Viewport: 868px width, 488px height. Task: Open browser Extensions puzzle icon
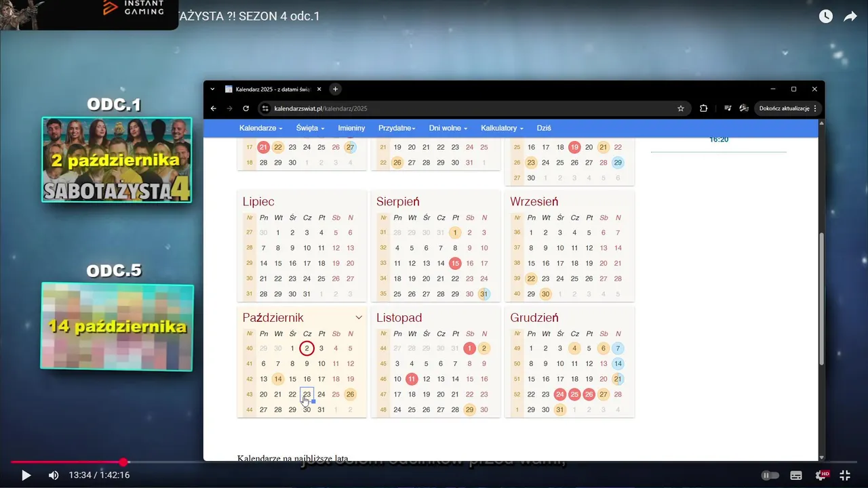point(703,108)
